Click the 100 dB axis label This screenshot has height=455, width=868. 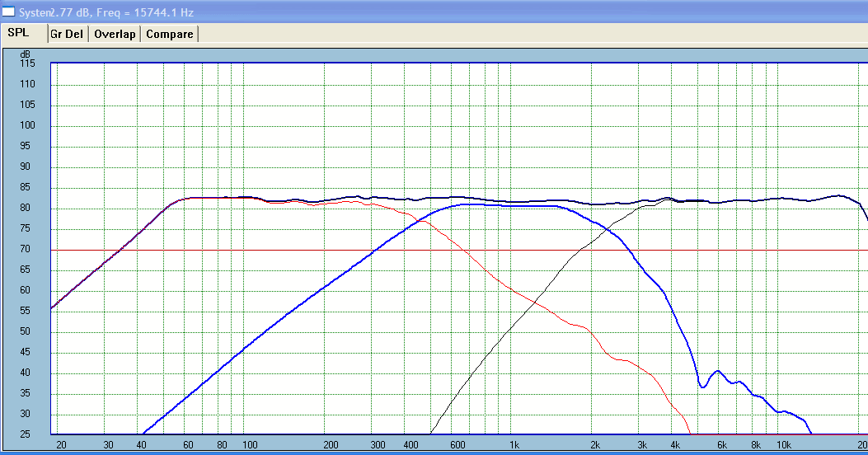pos(27,125)
